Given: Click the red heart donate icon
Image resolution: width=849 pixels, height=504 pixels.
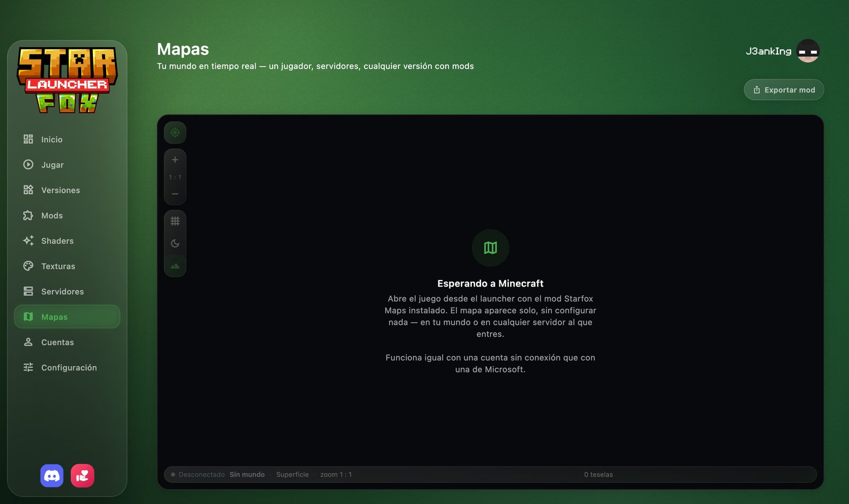Looking at the screenshot, I should tap(82, 476).
